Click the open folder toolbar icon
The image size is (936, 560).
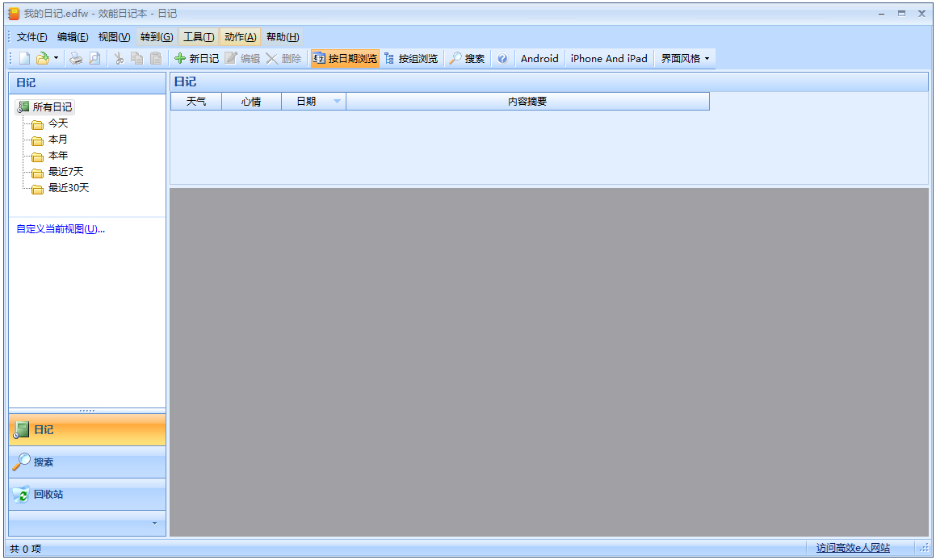coord(43,58)
